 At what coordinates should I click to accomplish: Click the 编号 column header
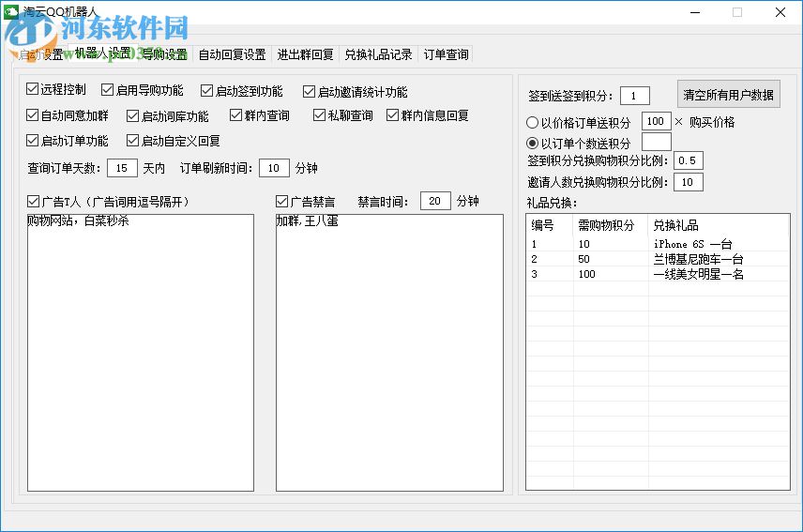[x=550, y=225]
